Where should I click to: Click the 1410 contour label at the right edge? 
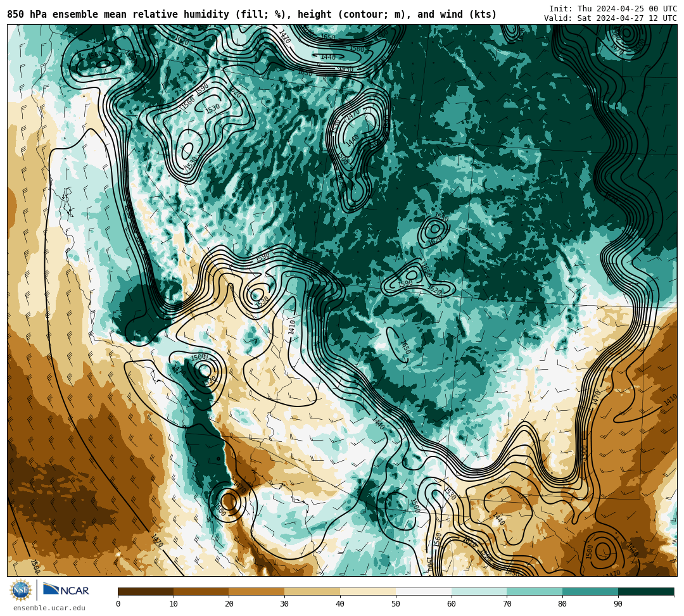[x=670, y=399]
